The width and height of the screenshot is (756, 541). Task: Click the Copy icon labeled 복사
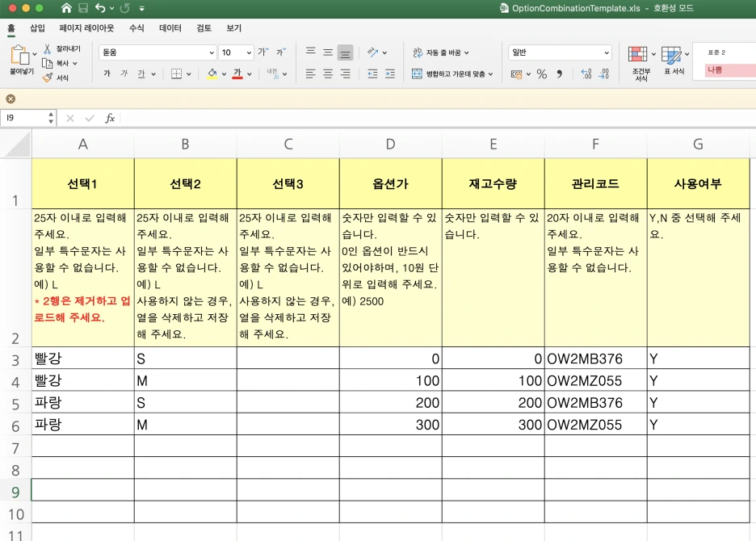(47, 63)
